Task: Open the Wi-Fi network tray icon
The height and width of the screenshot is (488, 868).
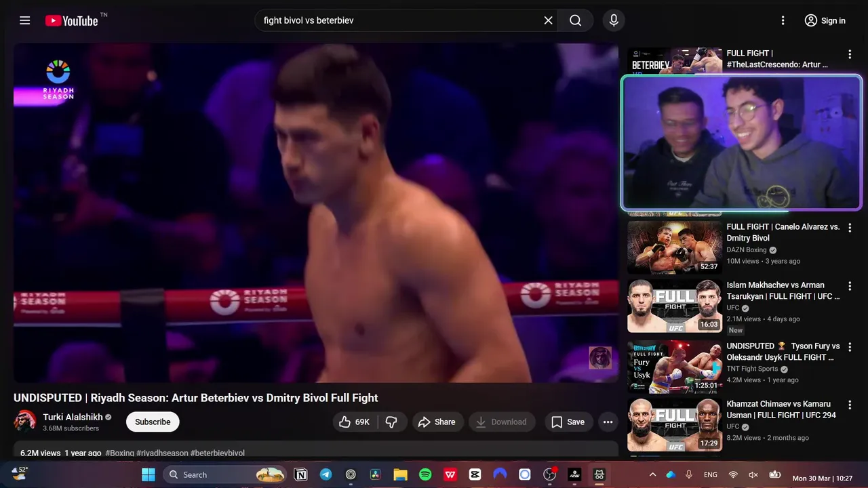Action: [733, 474]
